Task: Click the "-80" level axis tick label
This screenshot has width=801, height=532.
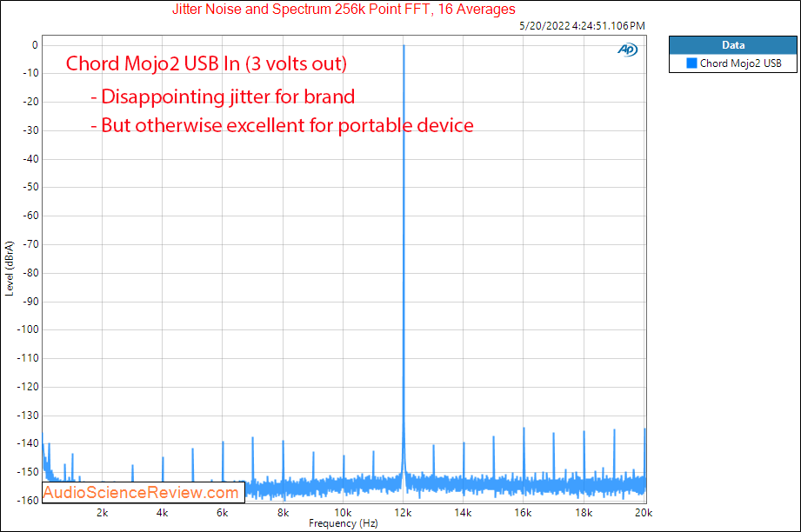Action: click(x=30, y=273)
